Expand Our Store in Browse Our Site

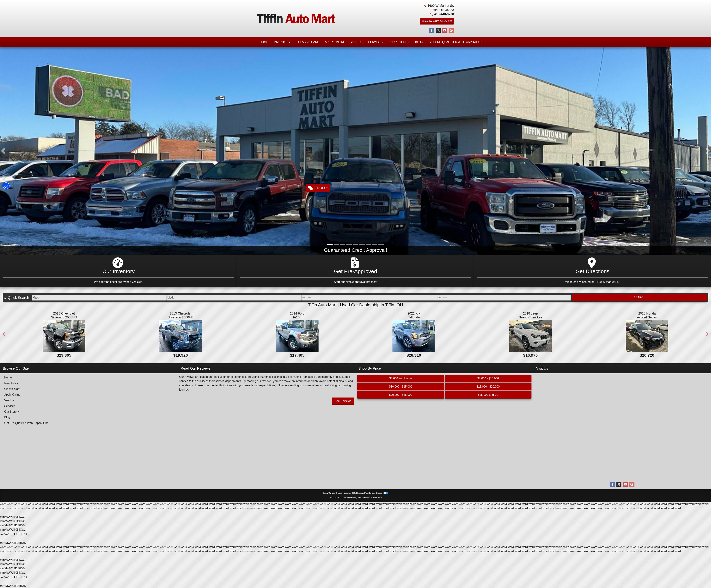(12, 412)
